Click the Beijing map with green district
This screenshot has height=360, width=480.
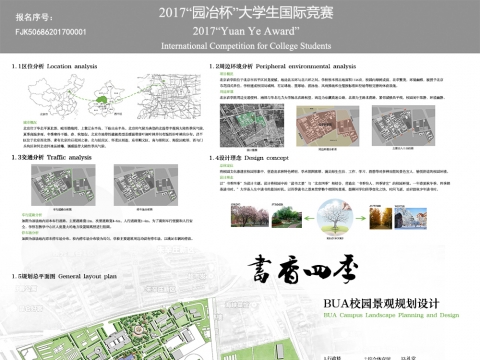106,98
